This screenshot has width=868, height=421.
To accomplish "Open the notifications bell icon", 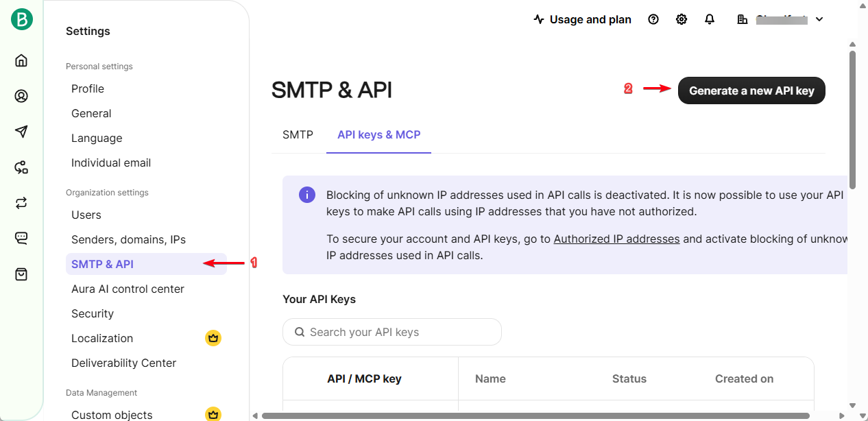I will tap(710, 19).
